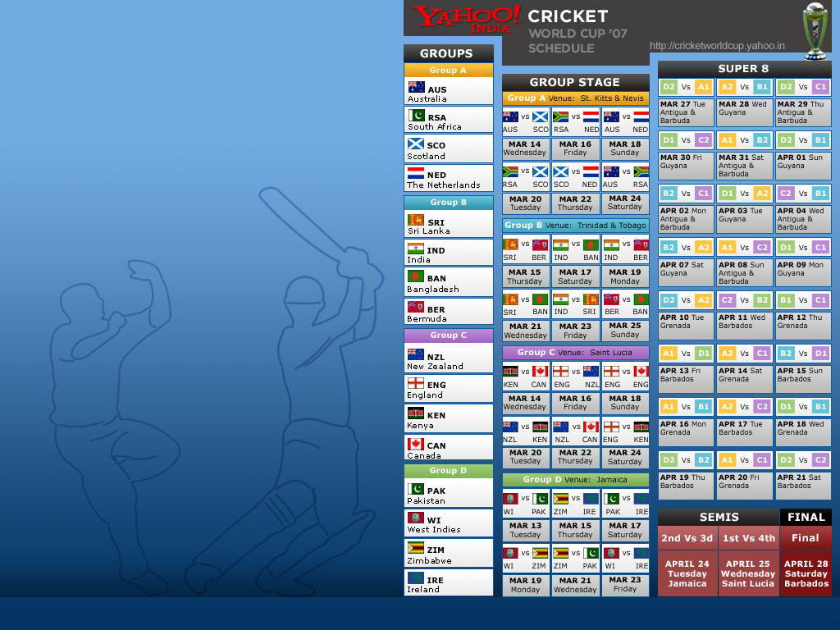
Task: Click the APRIL 28 Saturday Barbados final cell
Action: pos(806,573)
